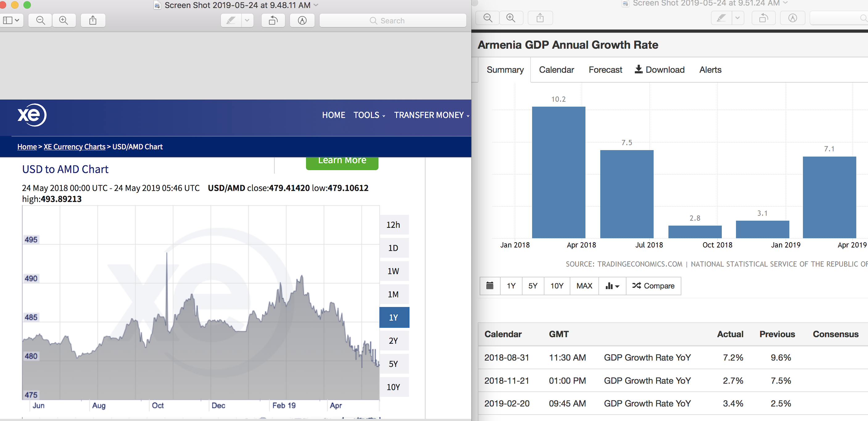Click the calendar icon beside 1Y button

coord(490,286)
